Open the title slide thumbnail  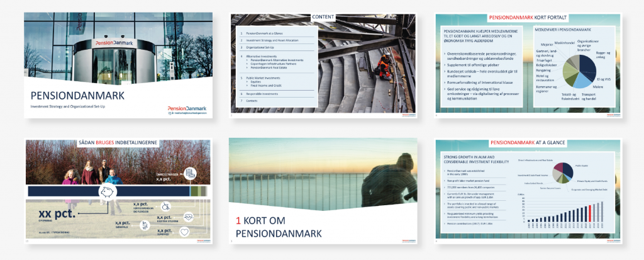click(118, 65)
